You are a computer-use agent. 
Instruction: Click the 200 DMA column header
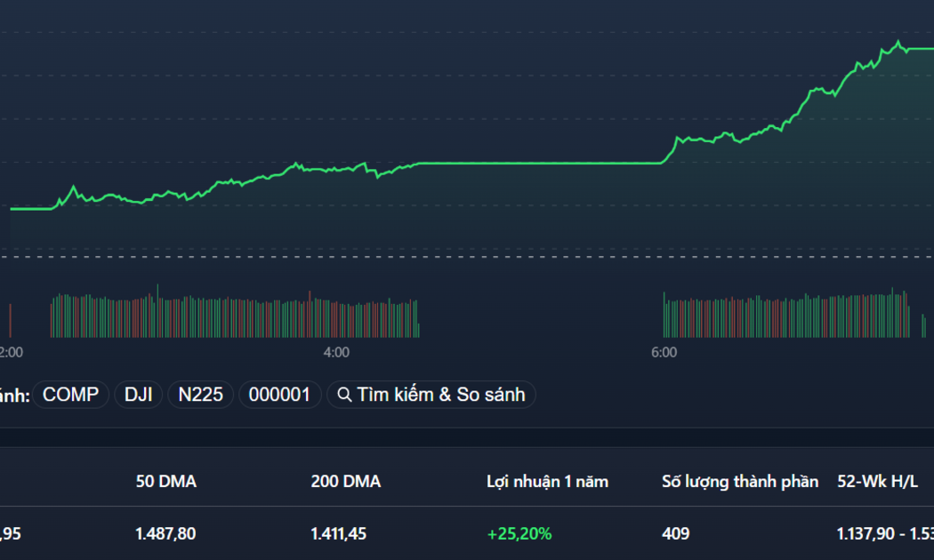pos(345,482)
